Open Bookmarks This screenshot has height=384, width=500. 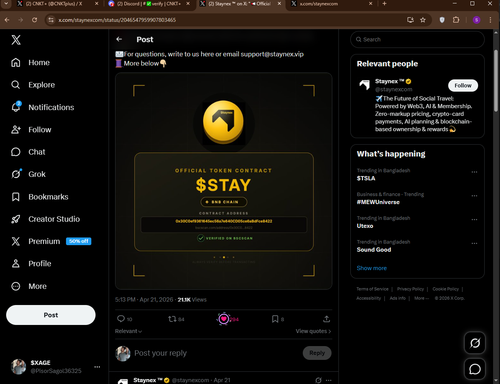[x=39, y=197]
